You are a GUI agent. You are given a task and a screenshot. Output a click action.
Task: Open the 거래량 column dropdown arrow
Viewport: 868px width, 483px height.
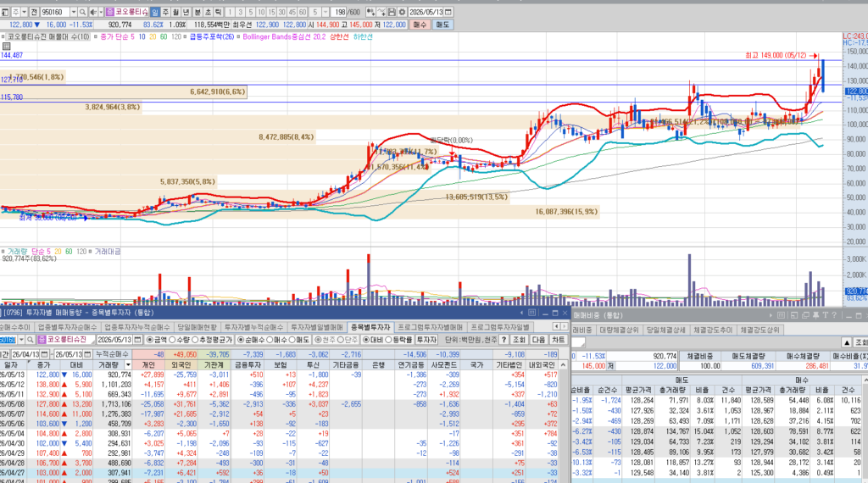click(x=128, y=365)
